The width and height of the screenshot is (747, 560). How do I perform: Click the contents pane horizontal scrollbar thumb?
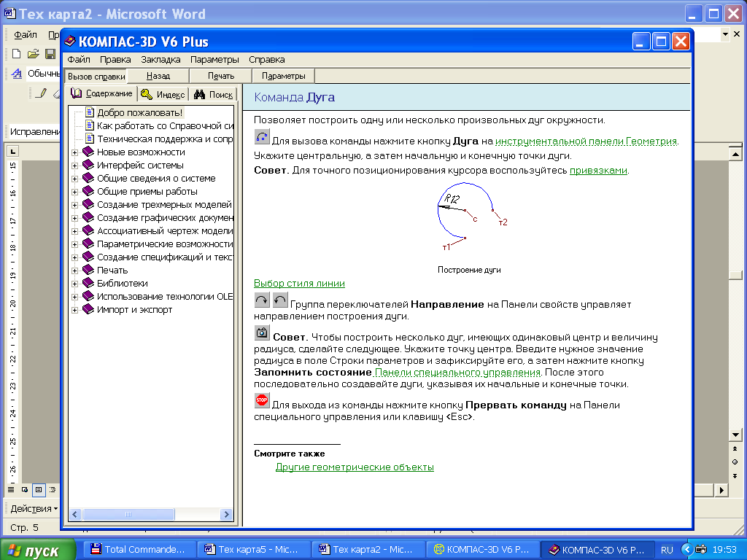128,514
